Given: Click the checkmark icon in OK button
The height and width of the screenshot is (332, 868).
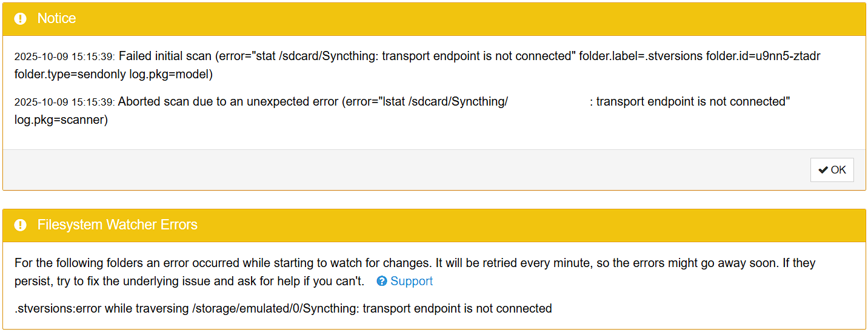Looking at the screenshot, I should pyautogui.click(x=823, y=170).
